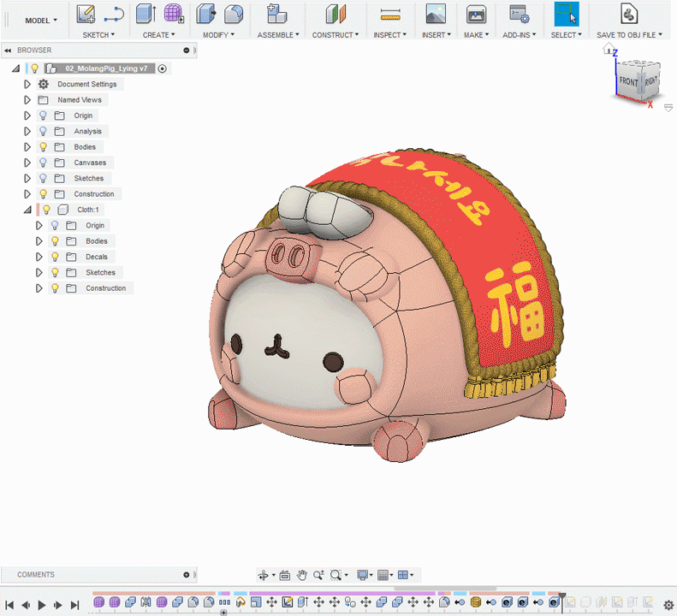Jump to timeline end

(x=74, y=605)
